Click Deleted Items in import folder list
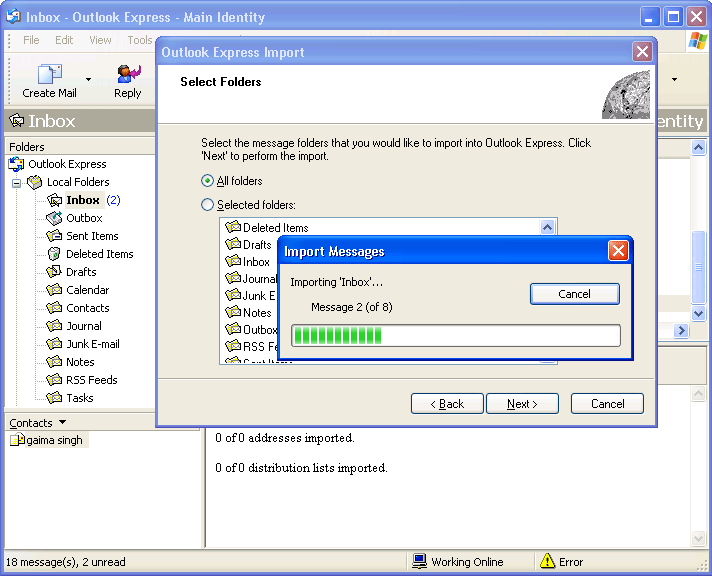712x576 pixels. [267, 227]
